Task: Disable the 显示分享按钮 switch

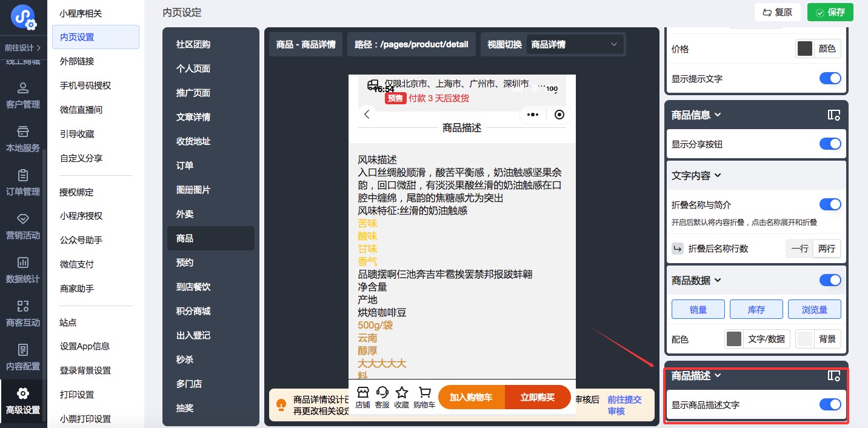Action: (830, 144)
